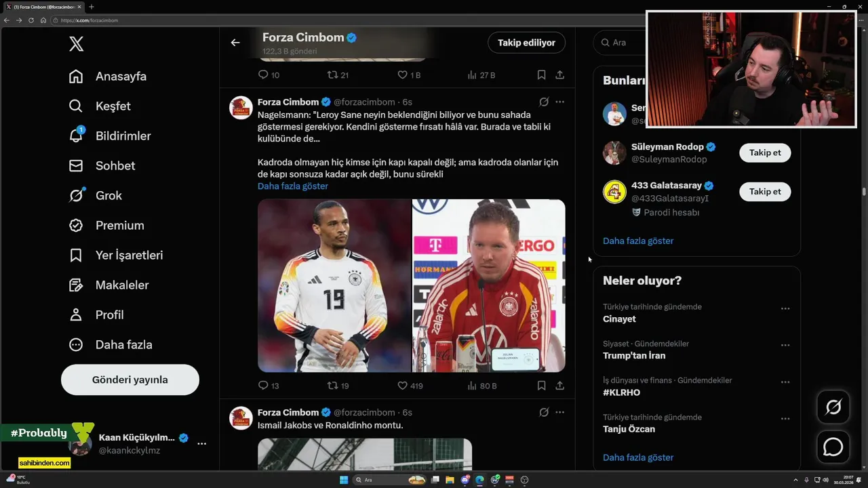Open Makaleler articles
Viewport: 868px width, 488px height.
pos(108,285)
